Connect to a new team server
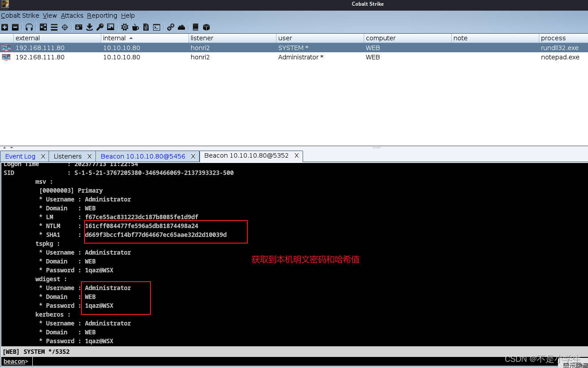Viewport: 588px width, 368px height. click(x=5, y=27)
